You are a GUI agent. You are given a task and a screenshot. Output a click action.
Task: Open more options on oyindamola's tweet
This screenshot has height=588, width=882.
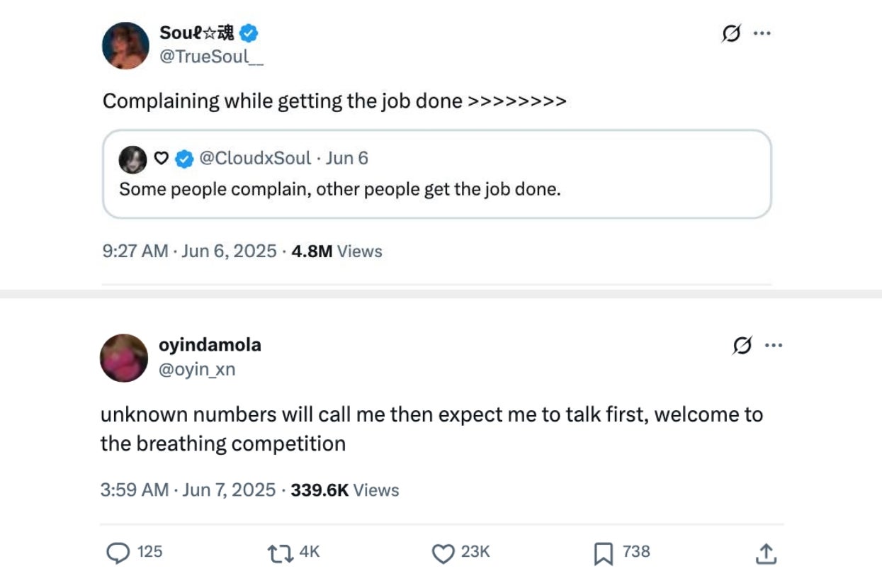click(774, 346)
